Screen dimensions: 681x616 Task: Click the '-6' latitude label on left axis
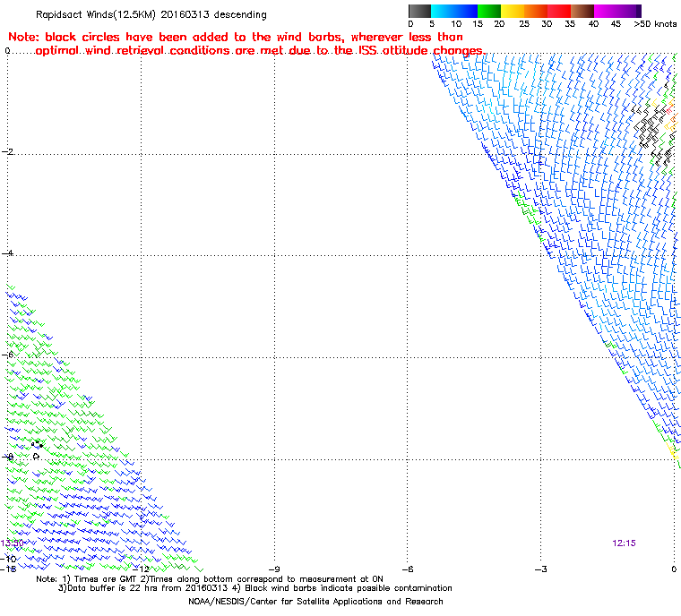coord(7,355)
